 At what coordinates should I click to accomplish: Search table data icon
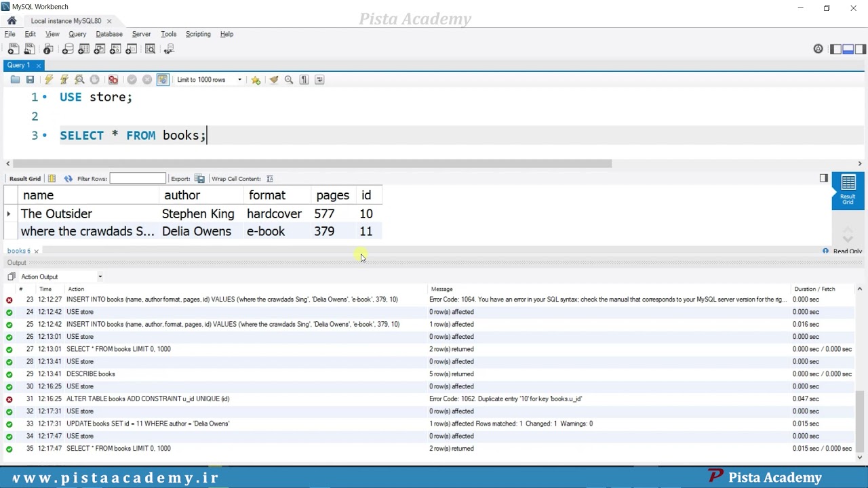[151, 49]
